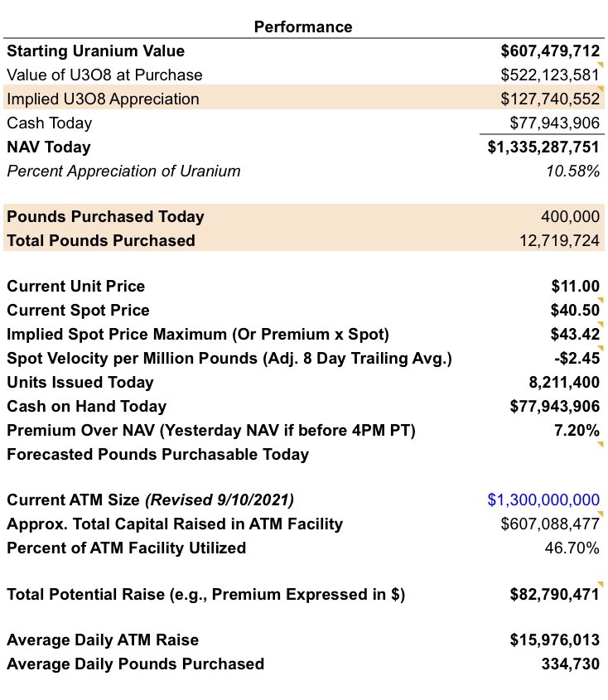Viewport: 608px width, 700px height.
Task: Select the NAV Today value $1,335,287,751
Action: pyautogui.click(x=543, y=147)
